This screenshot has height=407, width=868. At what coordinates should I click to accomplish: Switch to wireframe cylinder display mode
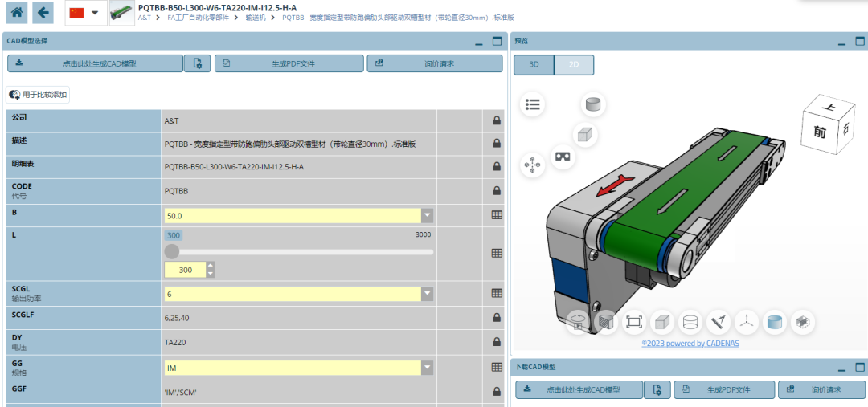tap(690, 322)
